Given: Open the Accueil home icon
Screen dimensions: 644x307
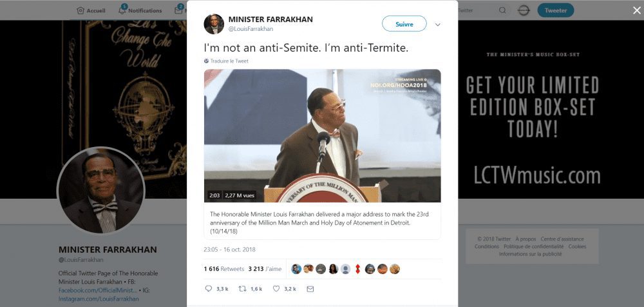Looking at the screenshot, I should click(80, 11).
